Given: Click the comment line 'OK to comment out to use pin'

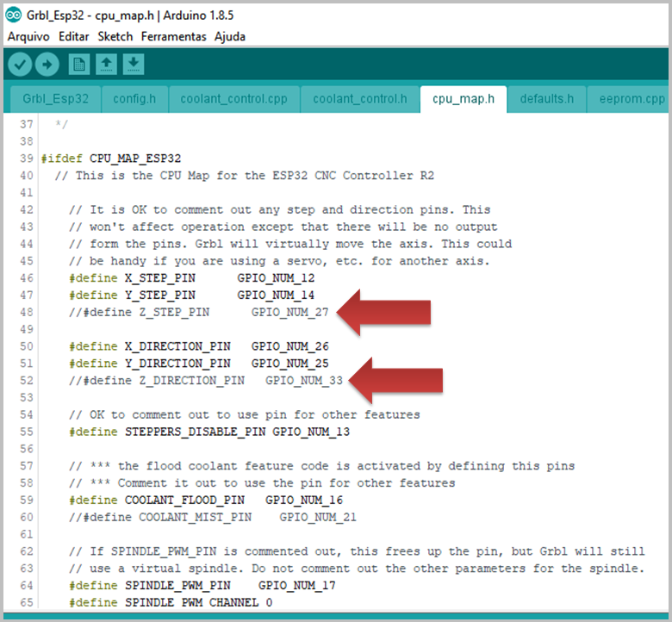Looking at the screenshot, I should tap(245, 415).
